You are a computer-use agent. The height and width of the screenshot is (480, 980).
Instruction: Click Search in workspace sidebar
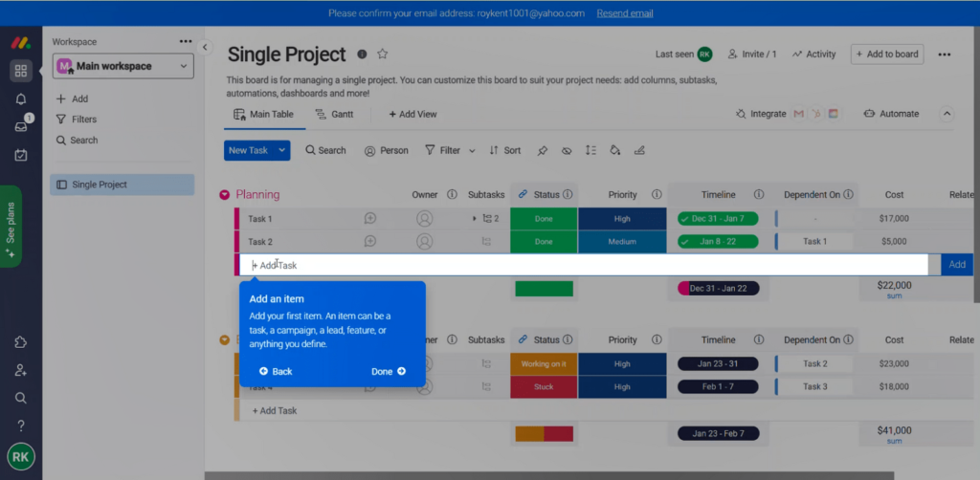coord(78,141)
